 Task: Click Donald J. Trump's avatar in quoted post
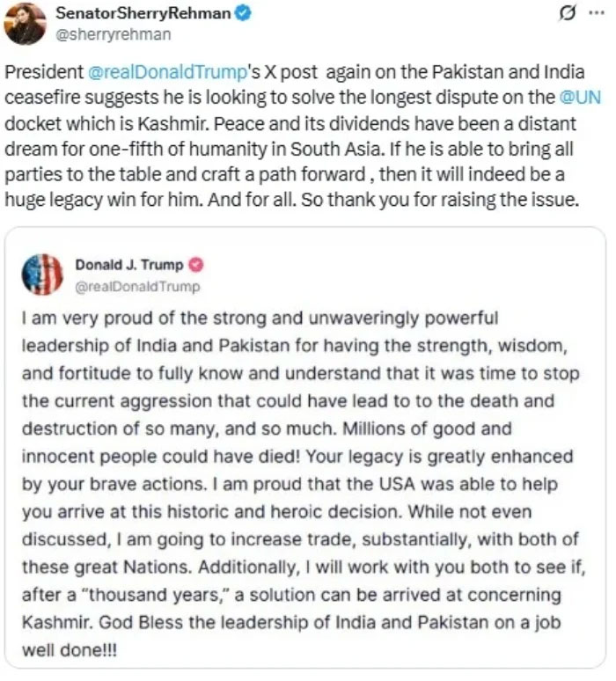(41, 275)
